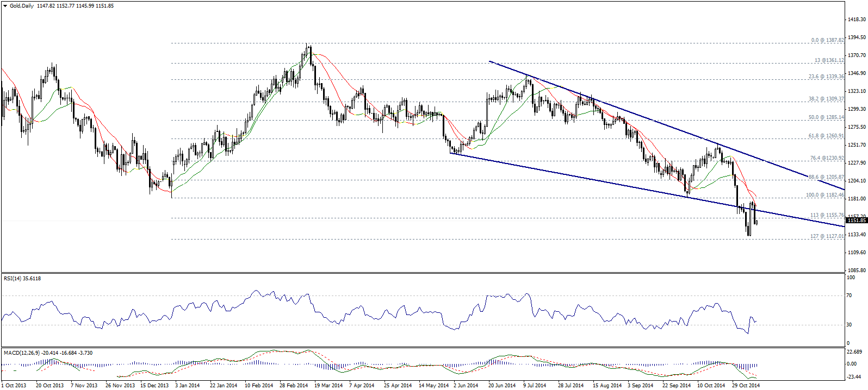Click the 1 Oct 2013 date label
Screen dimensions: 868x390
14,386
